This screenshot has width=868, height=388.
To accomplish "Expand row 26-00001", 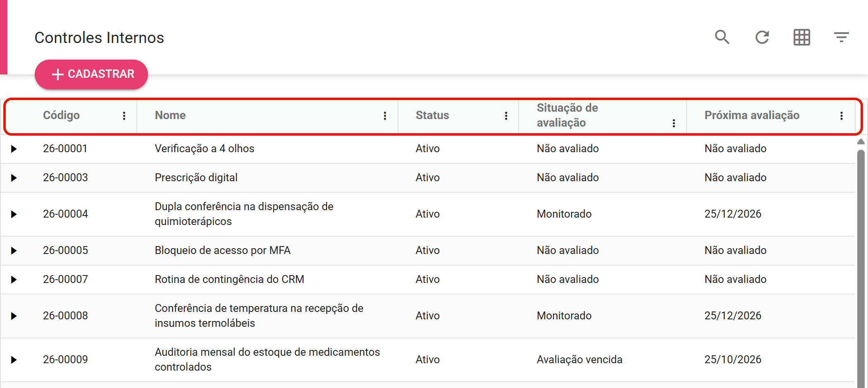I will [x=14, y=149].
